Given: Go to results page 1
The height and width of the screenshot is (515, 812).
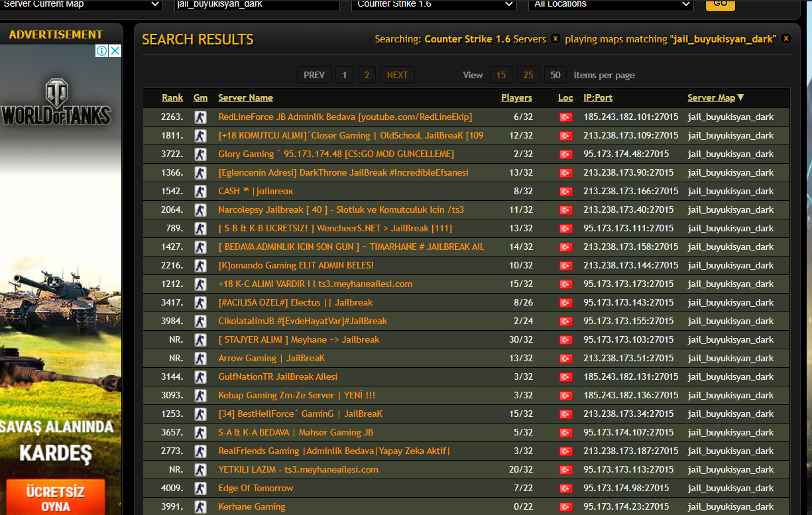Looking at the screenshot, I should [344, 75].
